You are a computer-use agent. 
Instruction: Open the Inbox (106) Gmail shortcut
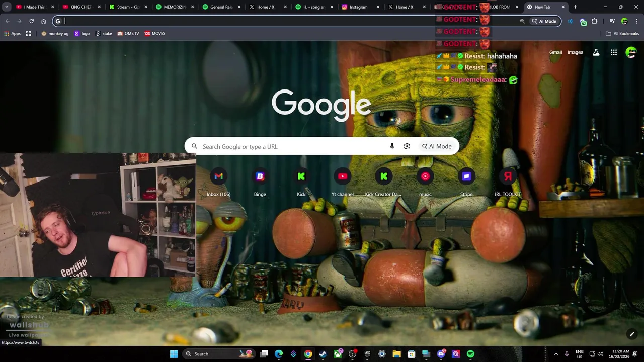(x=218, y=182)
